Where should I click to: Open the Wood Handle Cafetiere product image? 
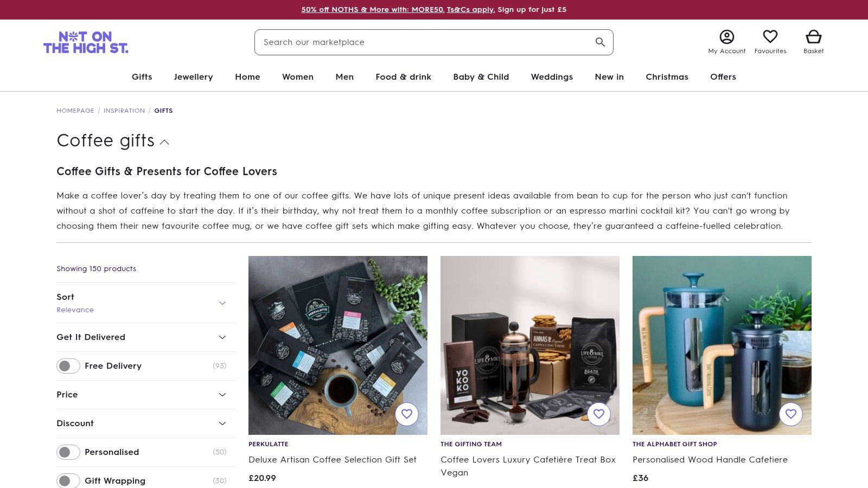click(x=722, y=345)
